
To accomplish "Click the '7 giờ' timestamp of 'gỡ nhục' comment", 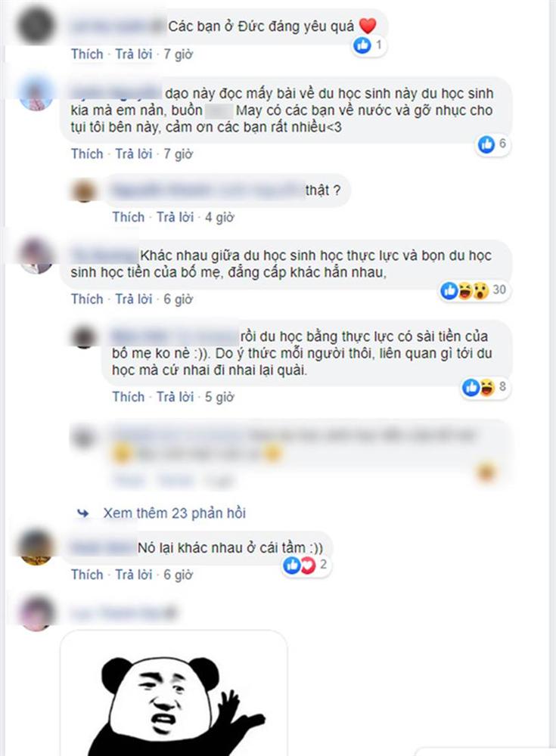I will (178, 153).
